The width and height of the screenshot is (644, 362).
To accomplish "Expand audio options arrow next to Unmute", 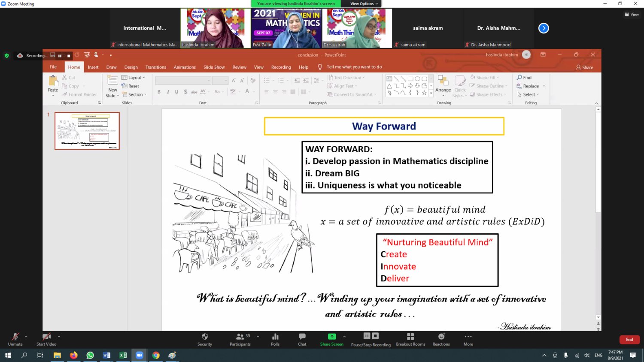I will 26,337.
